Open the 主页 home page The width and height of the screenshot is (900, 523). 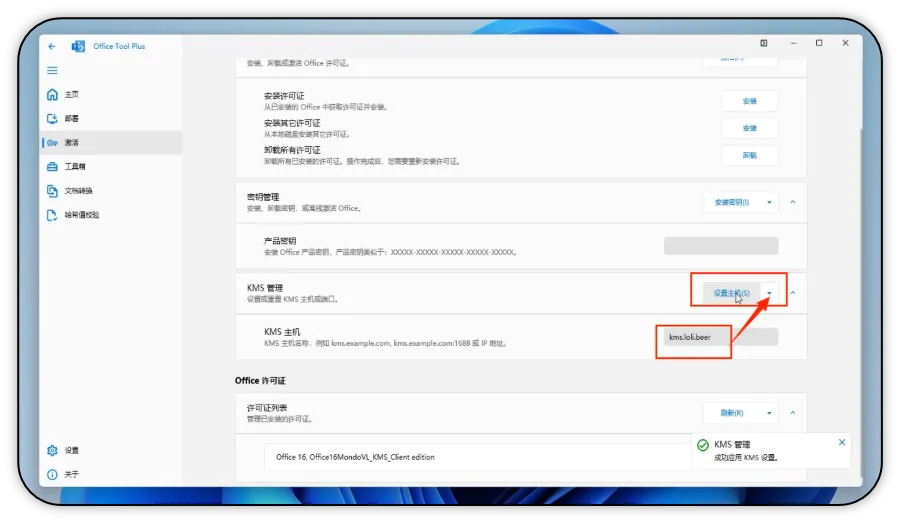(x=111, y=94)
